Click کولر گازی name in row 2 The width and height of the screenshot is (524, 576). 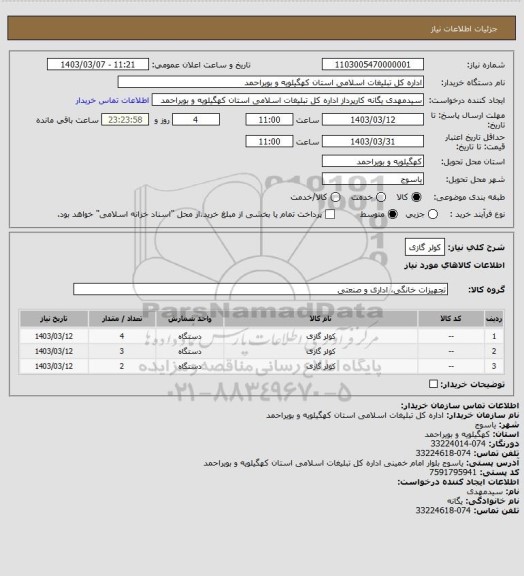(x=320, y=351)
